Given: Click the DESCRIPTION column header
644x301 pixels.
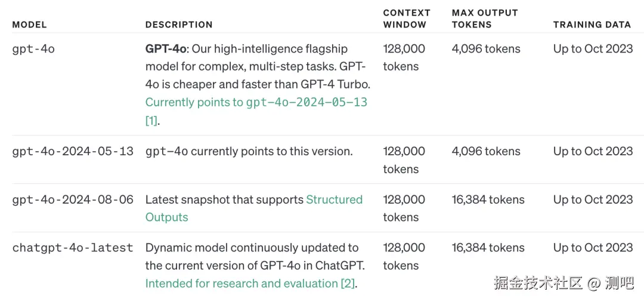Looking at the screenshot, I should point(179,24).
